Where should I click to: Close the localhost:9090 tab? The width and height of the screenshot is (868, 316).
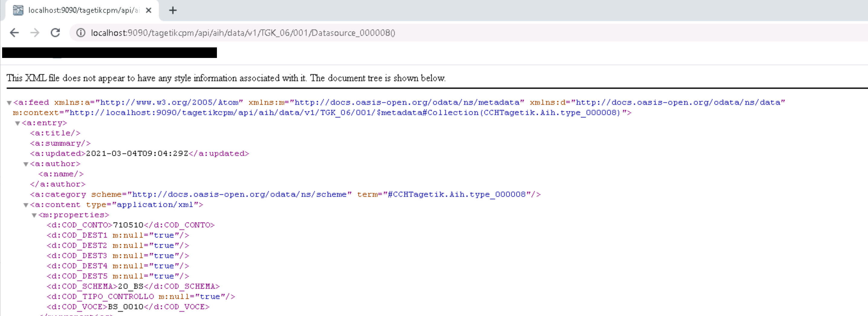148,11
